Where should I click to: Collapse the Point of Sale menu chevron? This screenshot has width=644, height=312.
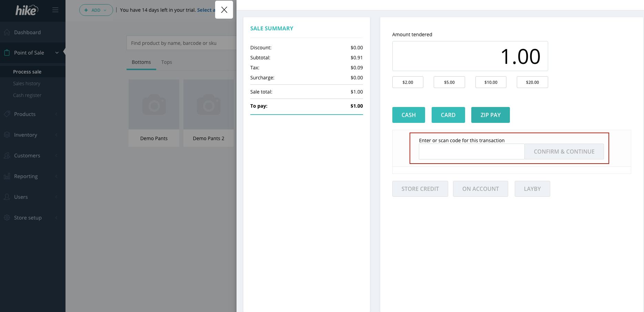57,53
